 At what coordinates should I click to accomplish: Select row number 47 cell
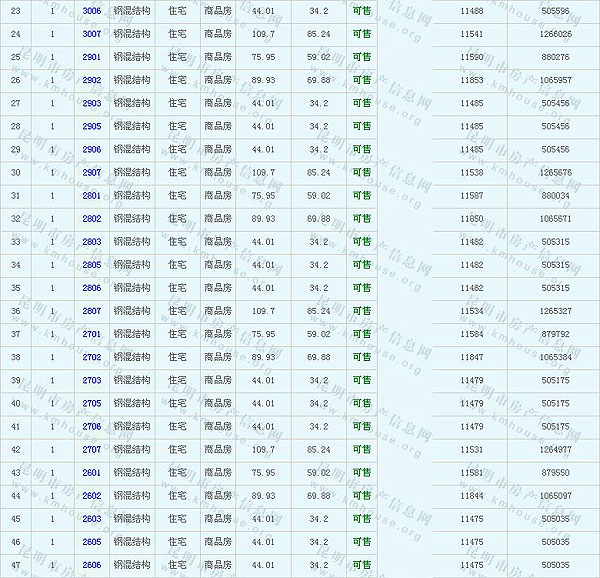pyautogui.click(x=15, y=565)
